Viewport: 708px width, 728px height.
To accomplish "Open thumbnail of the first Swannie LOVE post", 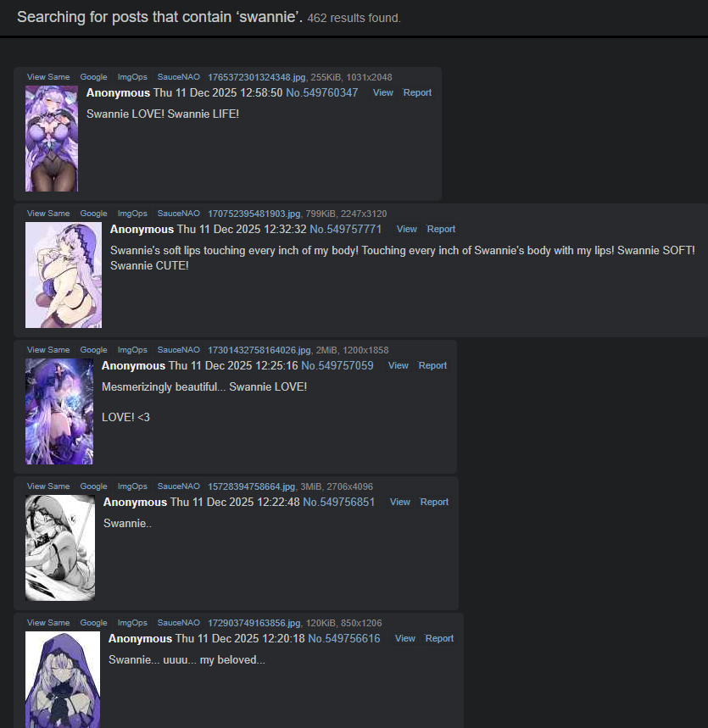I will click(52, 138).
